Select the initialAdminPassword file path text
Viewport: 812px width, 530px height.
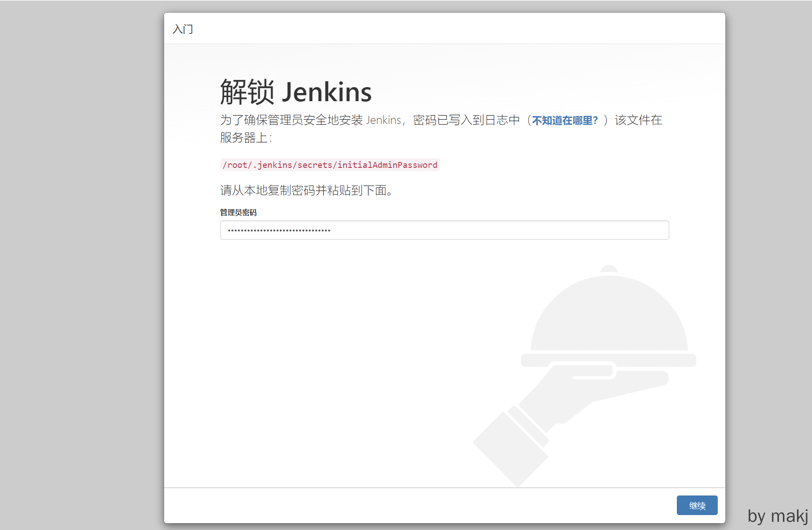(x=330, y=165)
